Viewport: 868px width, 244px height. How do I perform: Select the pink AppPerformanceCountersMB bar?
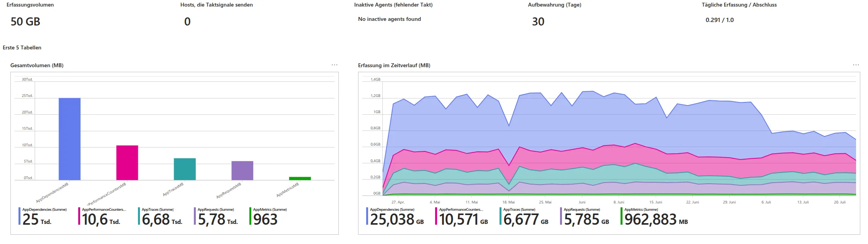(x=127, y=163)
